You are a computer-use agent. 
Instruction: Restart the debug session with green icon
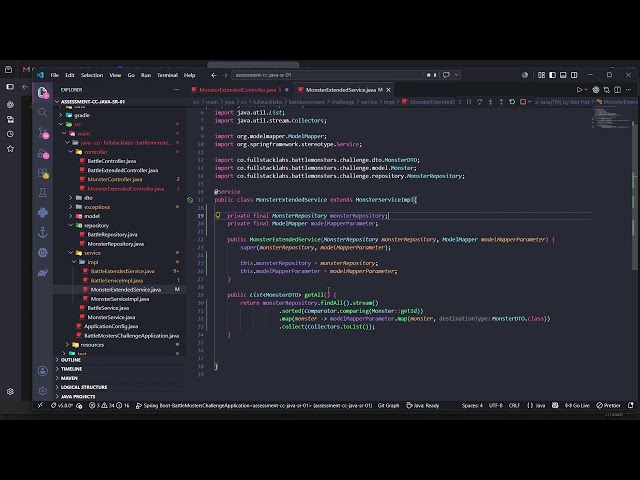(512, 102)
